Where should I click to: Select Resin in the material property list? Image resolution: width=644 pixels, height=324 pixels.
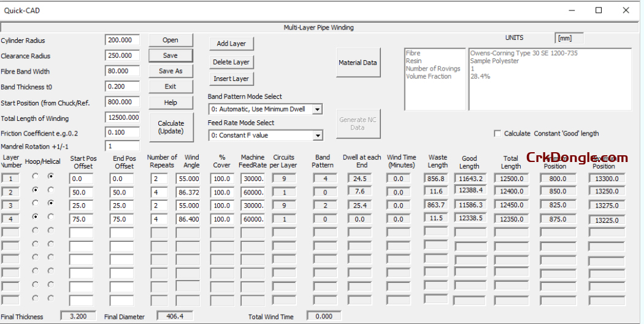414,61
